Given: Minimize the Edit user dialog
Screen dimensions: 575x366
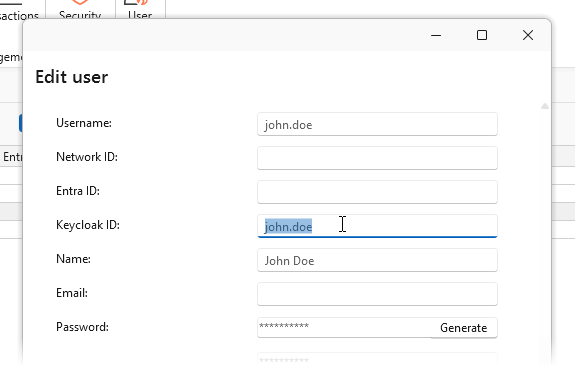Looking at the screenshot, I should point(436,35).
